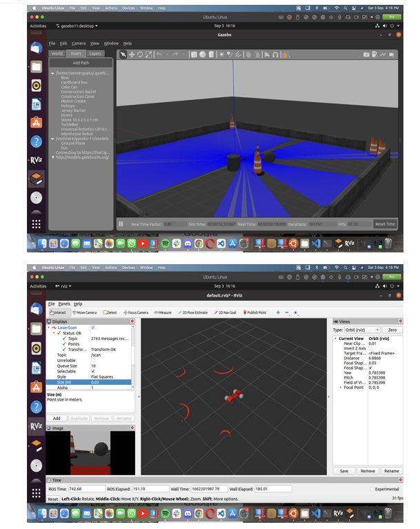This screenshot has height=529, width=420.
Task: Enable the Unreliable checkbox in LaserScan
Action: point(93,360)
